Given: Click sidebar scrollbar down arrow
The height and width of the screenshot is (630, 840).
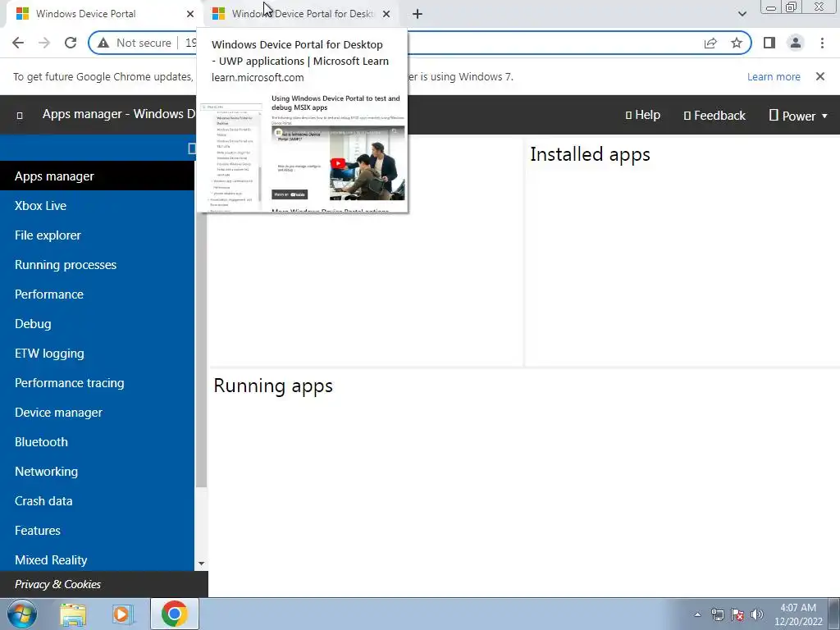Looking at the screenshot, I should click(x=202, y=564).
